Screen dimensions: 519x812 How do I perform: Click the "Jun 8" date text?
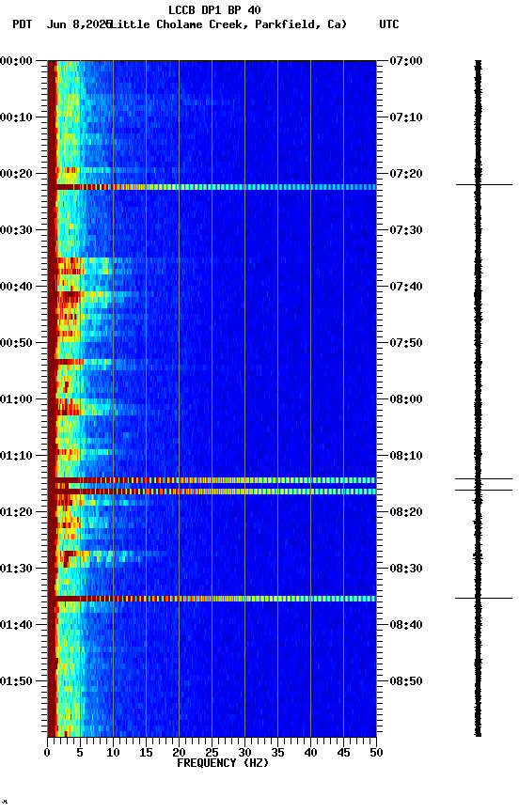62,24
